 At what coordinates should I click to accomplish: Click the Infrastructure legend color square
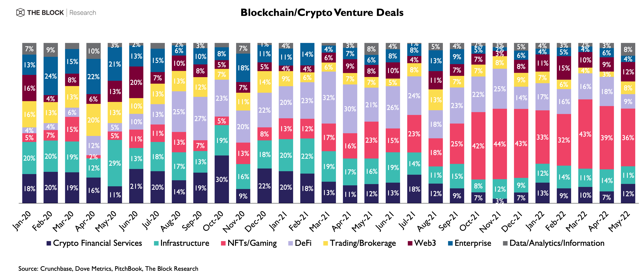(x=156, y=243)
